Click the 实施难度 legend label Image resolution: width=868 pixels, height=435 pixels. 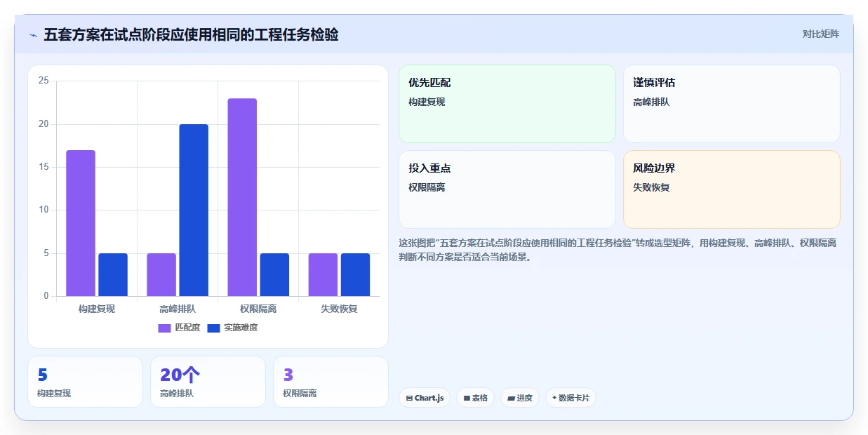(x=241, y=328)
